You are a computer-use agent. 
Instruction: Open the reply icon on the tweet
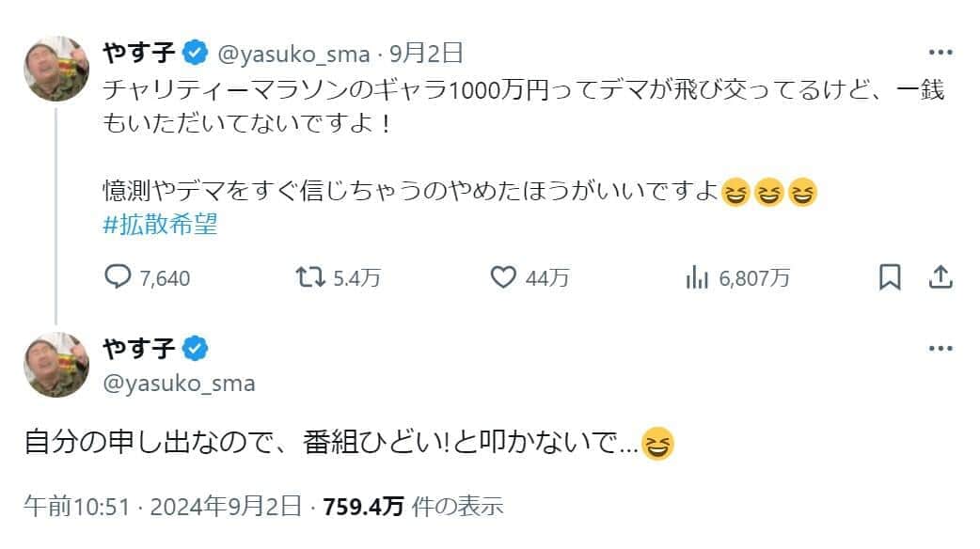point(118,277)
